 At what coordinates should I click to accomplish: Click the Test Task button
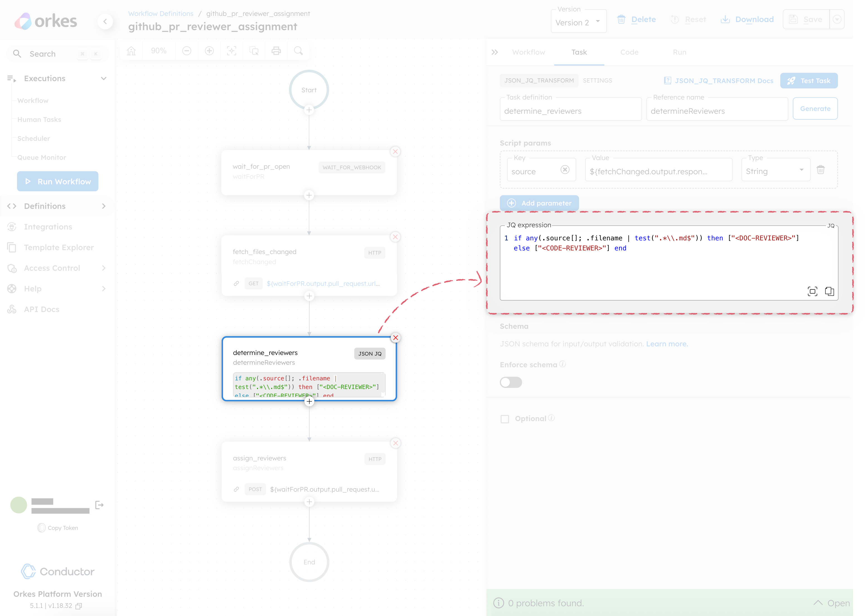coord(809,80)
